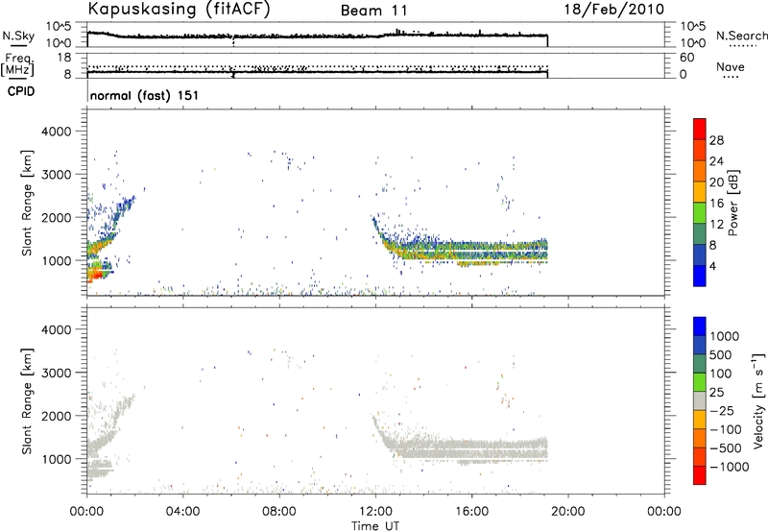Click the red top segment of Power color bar
Screen dimensions: 768x532
pos(700,129)
